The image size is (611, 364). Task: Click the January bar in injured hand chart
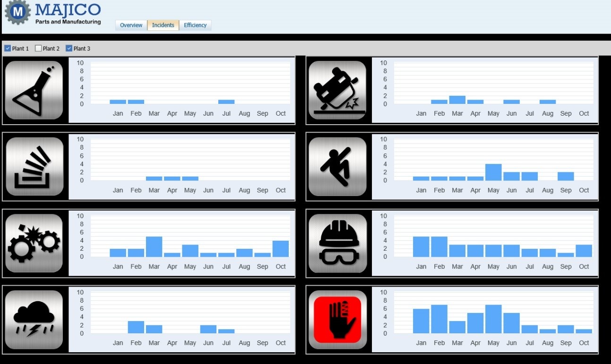421,321
